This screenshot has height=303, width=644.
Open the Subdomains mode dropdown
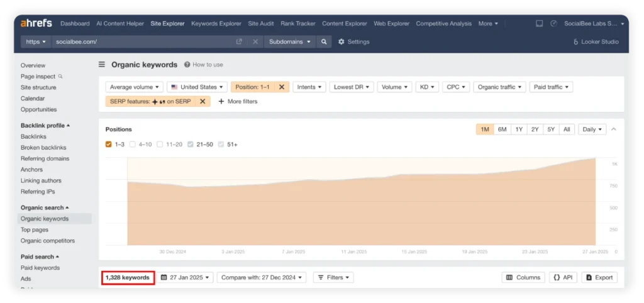(289, 41)
